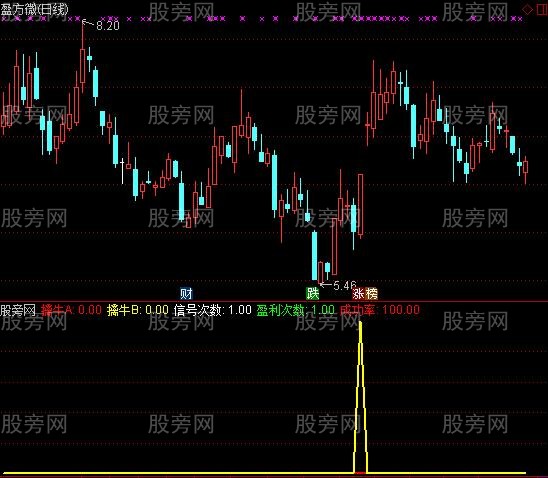Click the 摇牛A indicator value
The height and width of the screenshot is (478, 548).
[71, 310]
